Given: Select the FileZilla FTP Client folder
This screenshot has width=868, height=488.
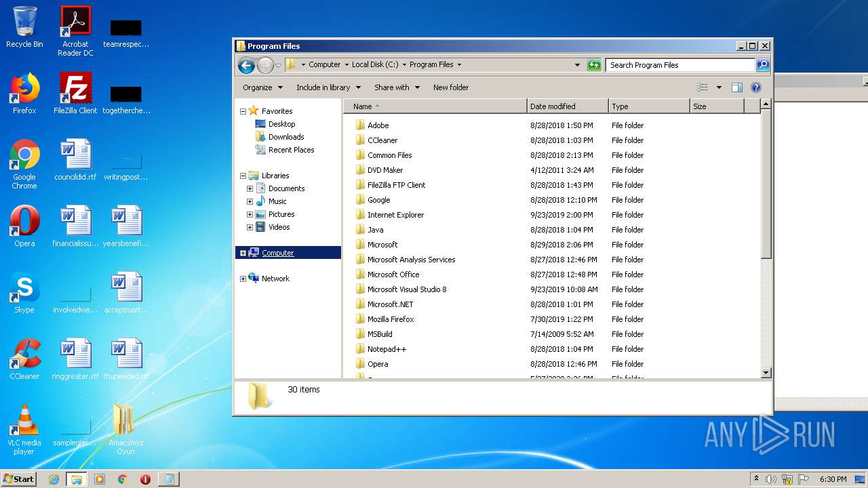Looking at the screenshot, I should pos(391,185).
